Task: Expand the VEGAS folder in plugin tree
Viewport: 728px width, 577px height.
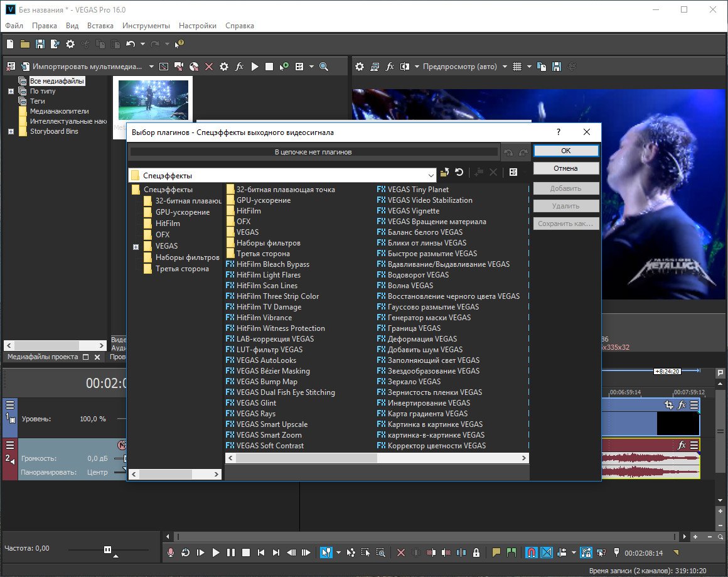Action: coord(136,247)
